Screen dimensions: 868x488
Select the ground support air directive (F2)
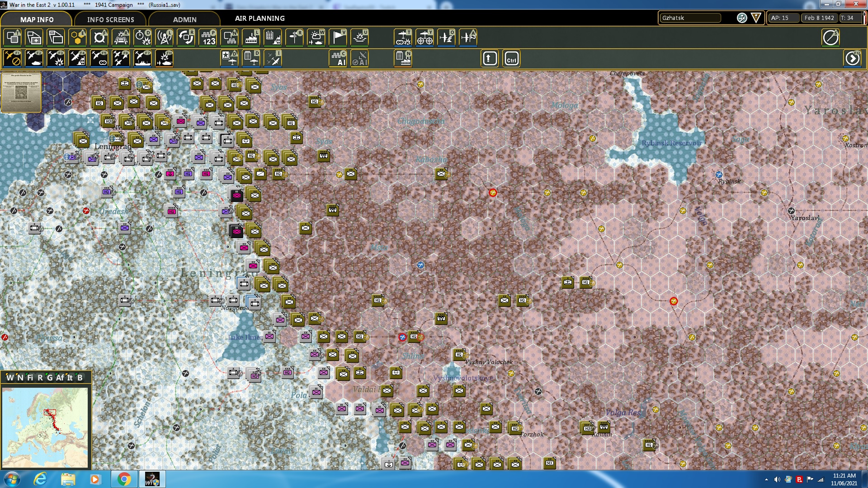pyautogui.click(x=34, y=58)
